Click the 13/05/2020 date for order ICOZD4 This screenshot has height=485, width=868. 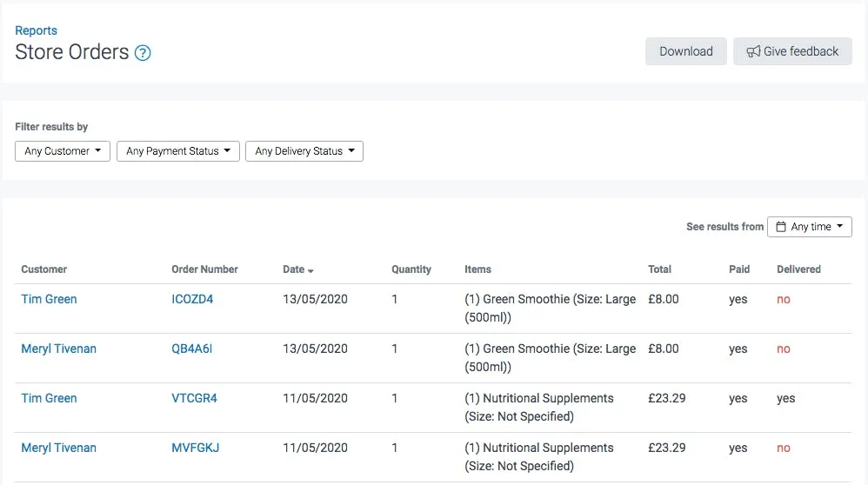315,299
